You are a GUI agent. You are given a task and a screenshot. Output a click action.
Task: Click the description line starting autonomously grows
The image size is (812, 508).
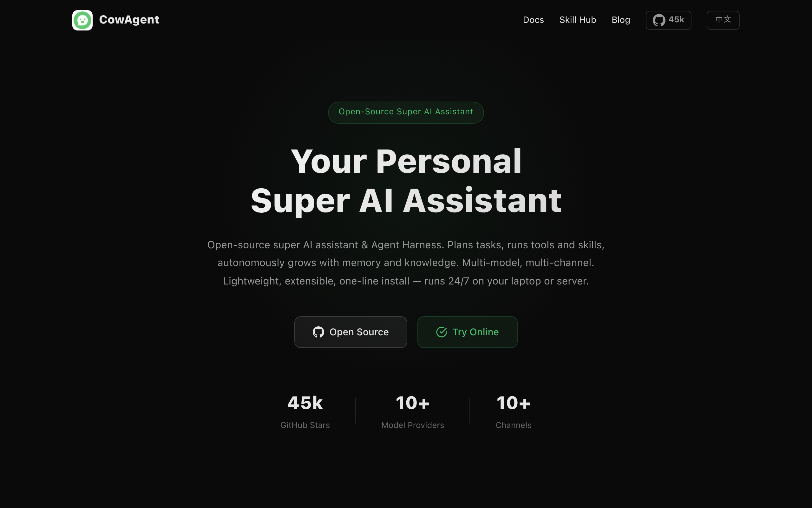[x=406, y=263]
